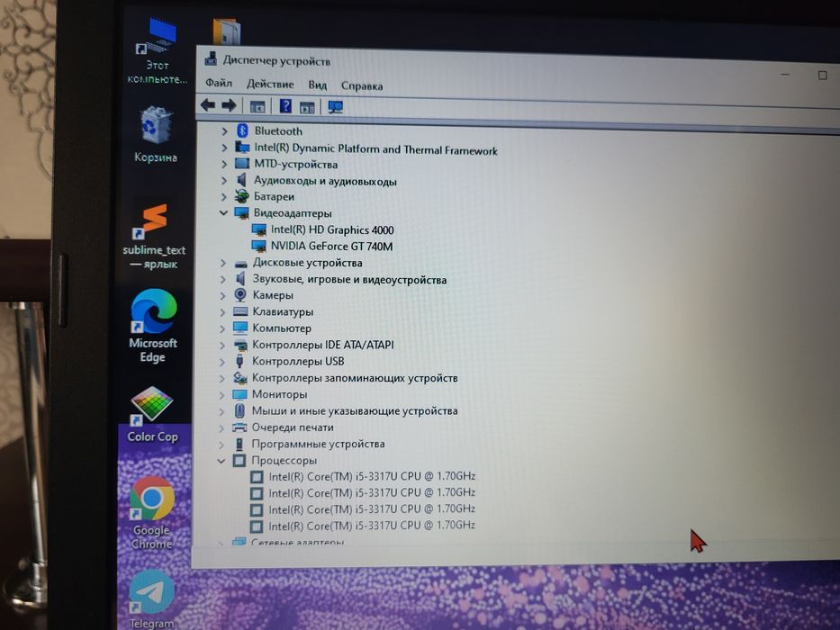Open the Properties toolbar icon
840x630 pixels.
point(257,106)
